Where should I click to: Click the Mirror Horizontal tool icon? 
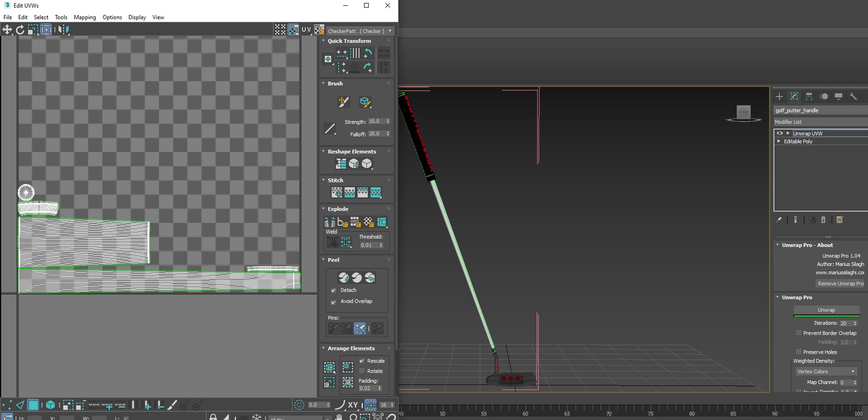point(64,30)
